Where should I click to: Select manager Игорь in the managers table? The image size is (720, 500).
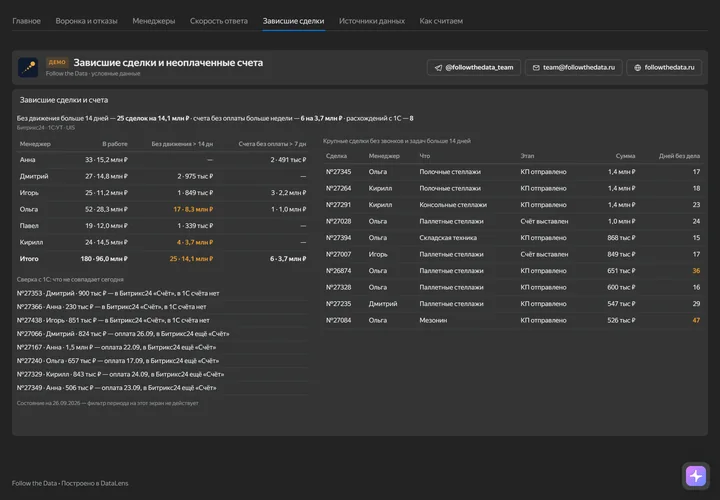[29, 193]
